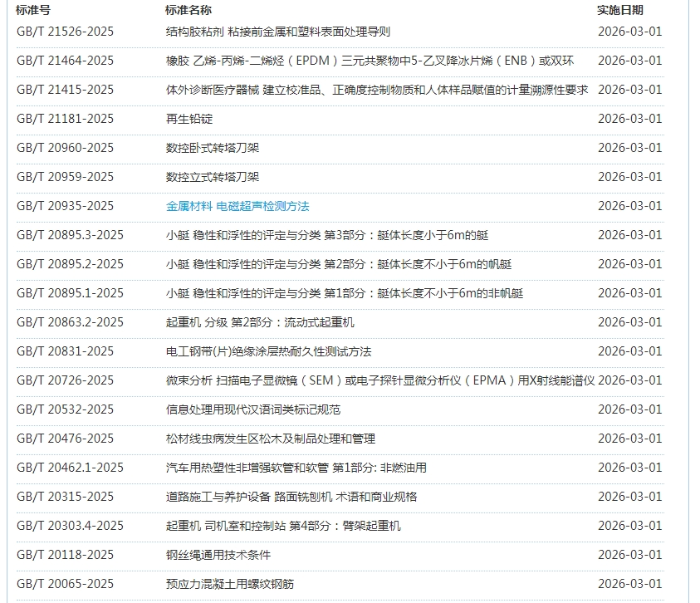Viewport: 700px width, 603px height.
Task: Open 汽车用热塑性非增强软管和软管 第1部分 entry
Action: click(296, 468)
